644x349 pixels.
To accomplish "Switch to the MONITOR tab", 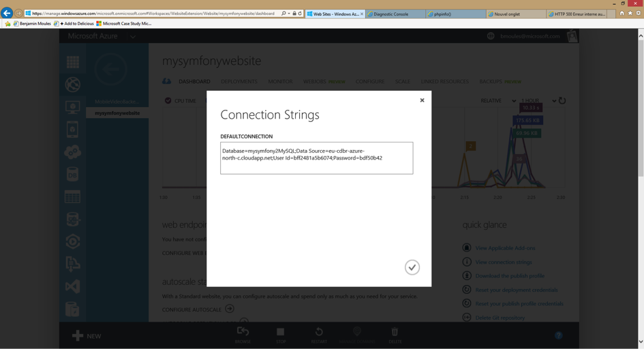I will click(x=280, y=81).
